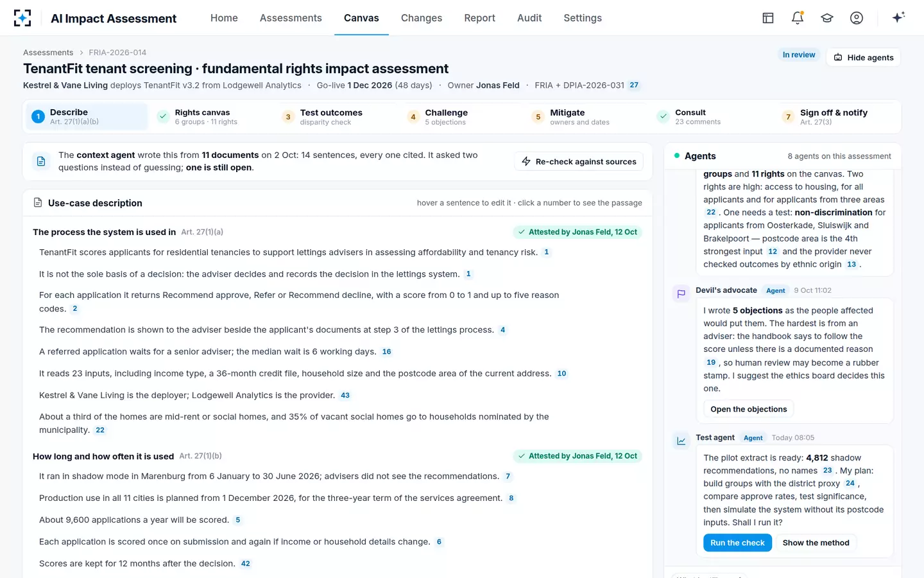Viewport: 924px width, 578px height.
Task: Open the graduation cap learning icon
Action: [x=827, y=18]
